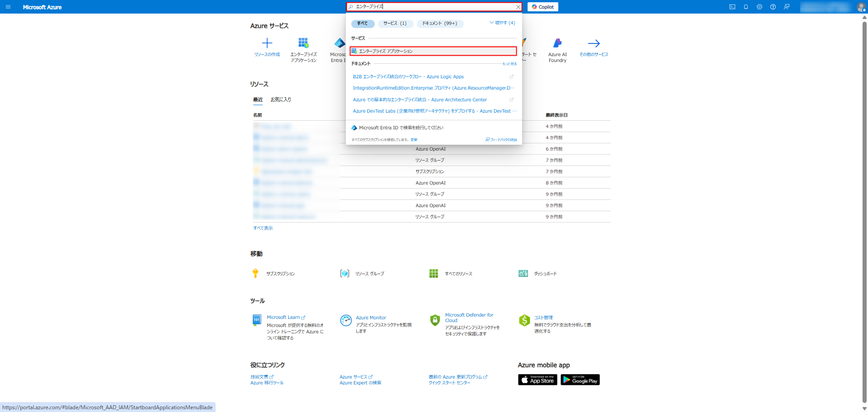868x412 pixels.
Task: Open Azure 移行ツール link
Action: click(267, 383)
